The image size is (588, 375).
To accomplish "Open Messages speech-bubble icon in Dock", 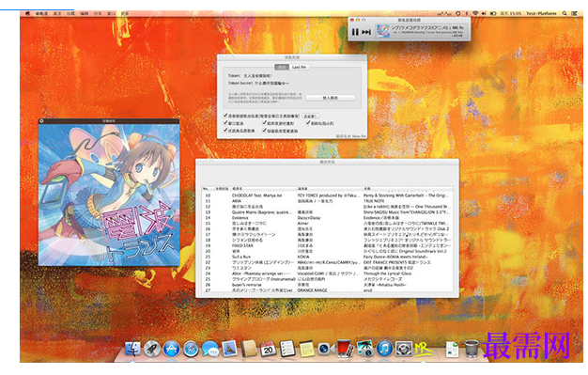I will (x=210, y=349).
